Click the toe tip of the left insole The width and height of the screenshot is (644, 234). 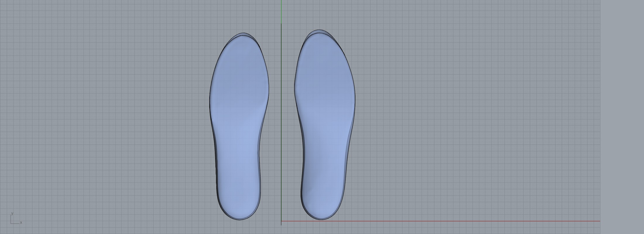(x=244, y=34)
